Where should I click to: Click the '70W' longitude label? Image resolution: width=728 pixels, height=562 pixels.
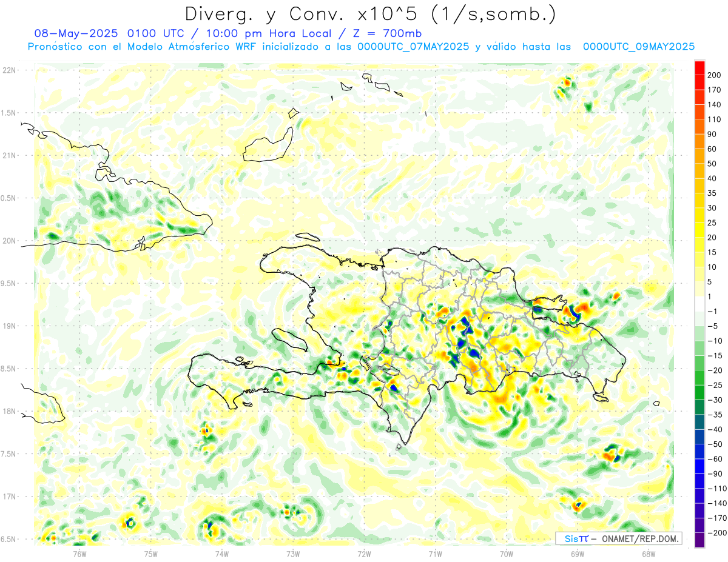(506, 553)
